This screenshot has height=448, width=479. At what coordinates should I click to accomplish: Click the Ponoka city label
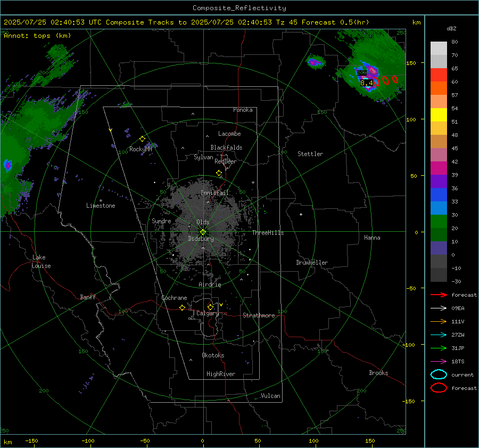(x=243, y=110)
